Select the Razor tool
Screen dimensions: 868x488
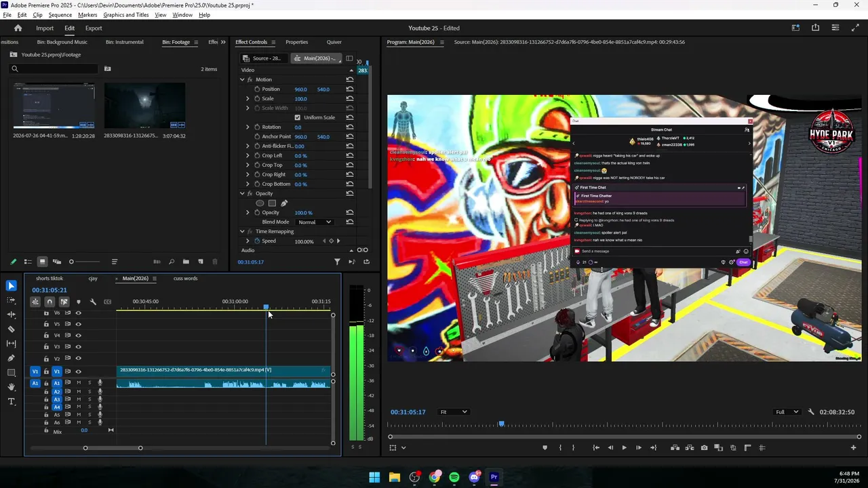click(x=11, y=329)
